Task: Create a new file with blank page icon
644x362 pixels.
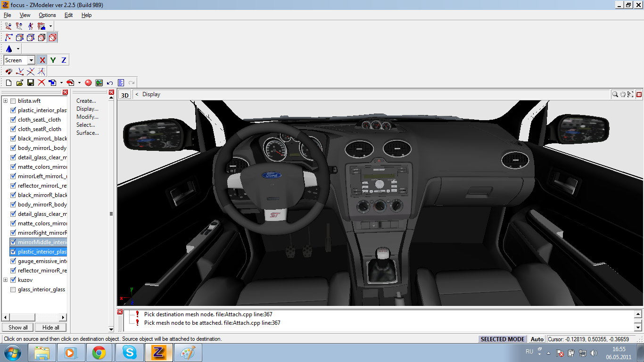Action: pos(8,82)
